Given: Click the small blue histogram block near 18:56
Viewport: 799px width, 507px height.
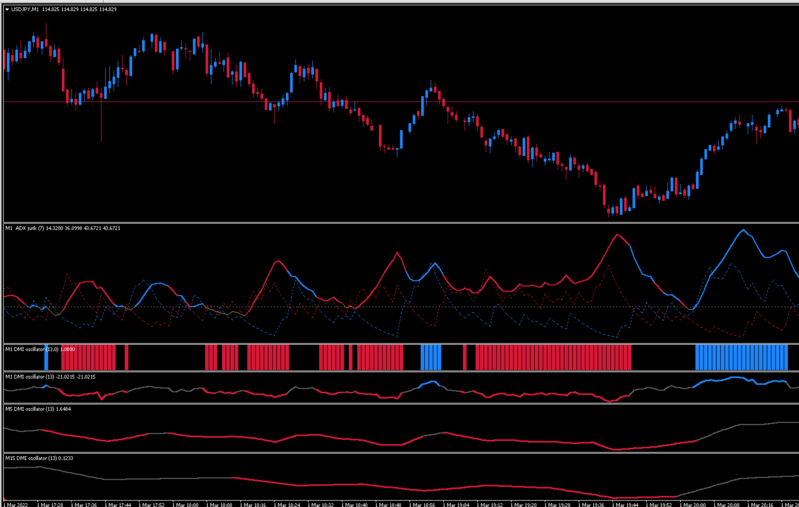Looking at the screenshot, I should coord(431,357).
